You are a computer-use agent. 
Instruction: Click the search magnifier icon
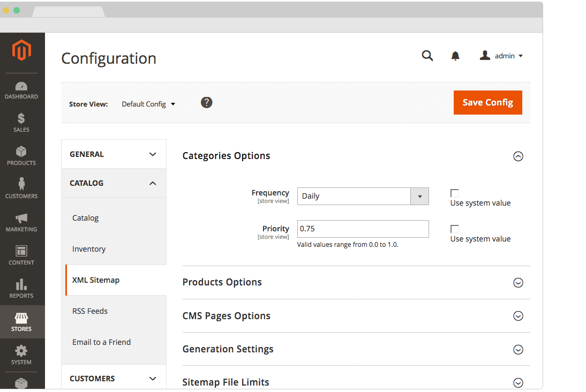[427, 56]
